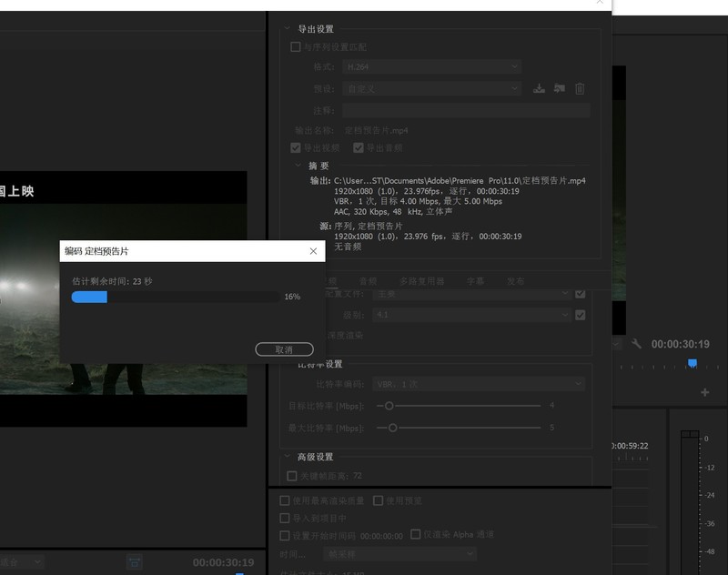Click the plus button editor icon
Image resolution: width=728 pixels, height=575 pixels.
point(704,392)
